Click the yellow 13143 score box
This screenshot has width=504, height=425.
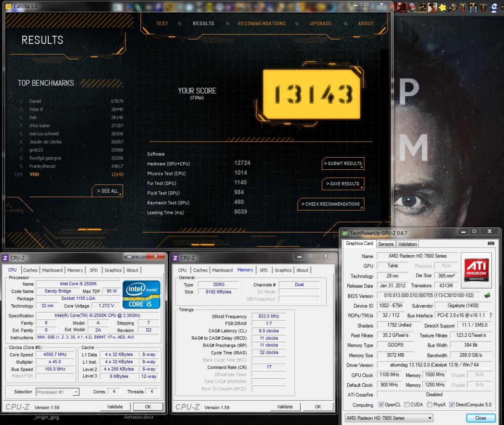pos(312,94)
